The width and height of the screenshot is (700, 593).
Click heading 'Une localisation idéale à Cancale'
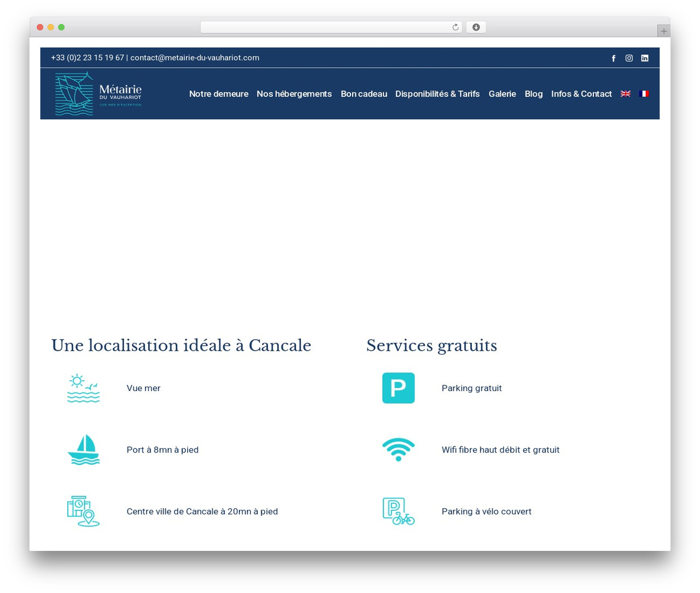pos(181,345)
